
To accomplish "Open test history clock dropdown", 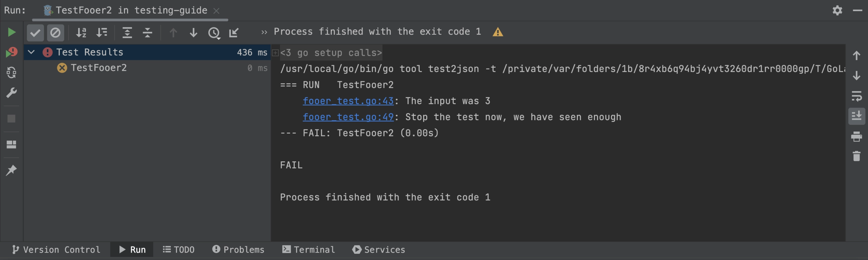I will [214, 33].
